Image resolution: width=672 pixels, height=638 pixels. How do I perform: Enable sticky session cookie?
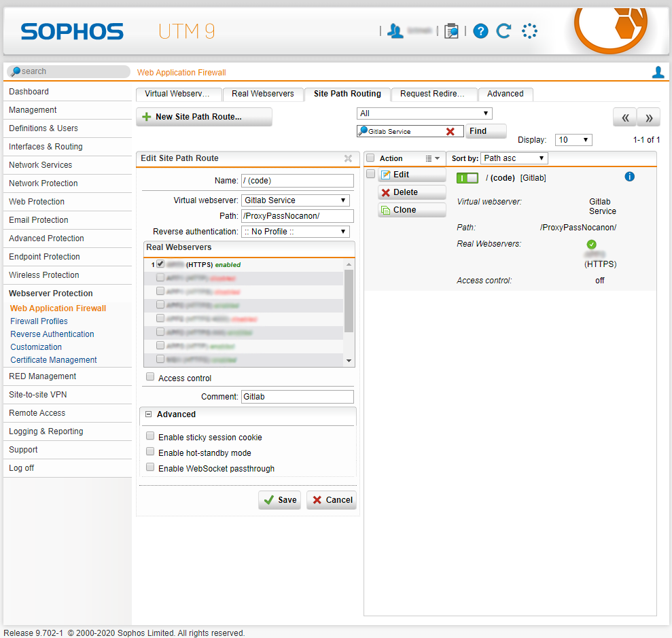point(150,436)
